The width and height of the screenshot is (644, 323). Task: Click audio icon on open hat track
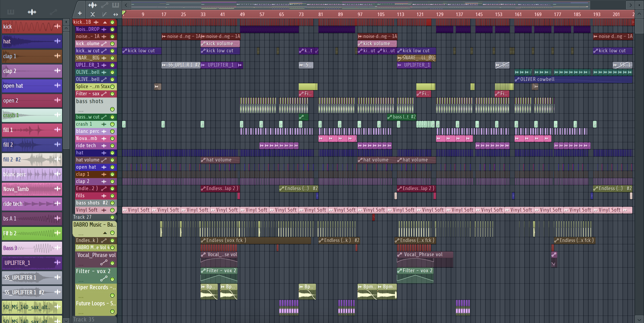(104, 167)
